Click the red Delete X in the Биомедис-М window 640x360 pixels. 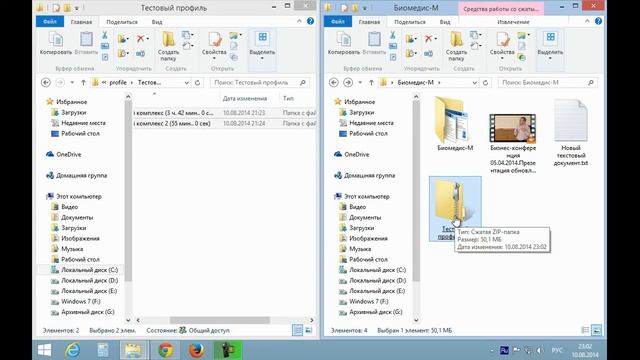coord(429,39)
